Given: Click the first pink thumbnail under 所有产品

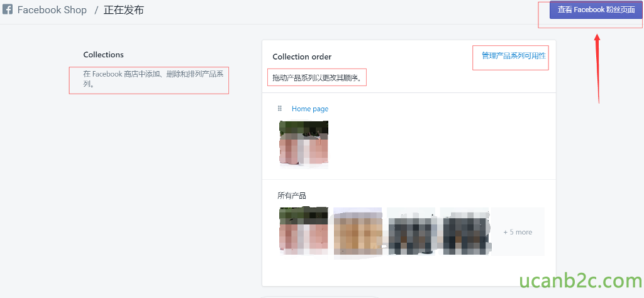Looking at the screenshot, I should tap(304, 231).
